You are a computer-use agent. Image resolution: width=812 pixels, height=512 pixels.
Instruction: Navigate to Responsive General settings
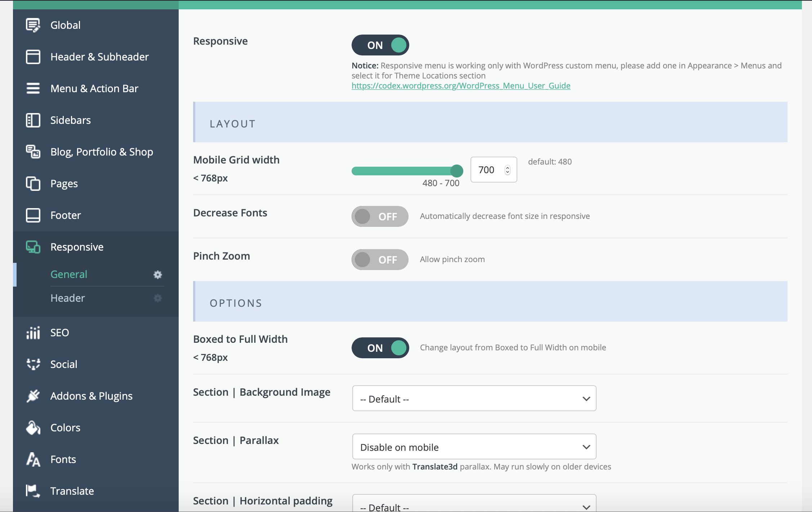coord(68,273)
